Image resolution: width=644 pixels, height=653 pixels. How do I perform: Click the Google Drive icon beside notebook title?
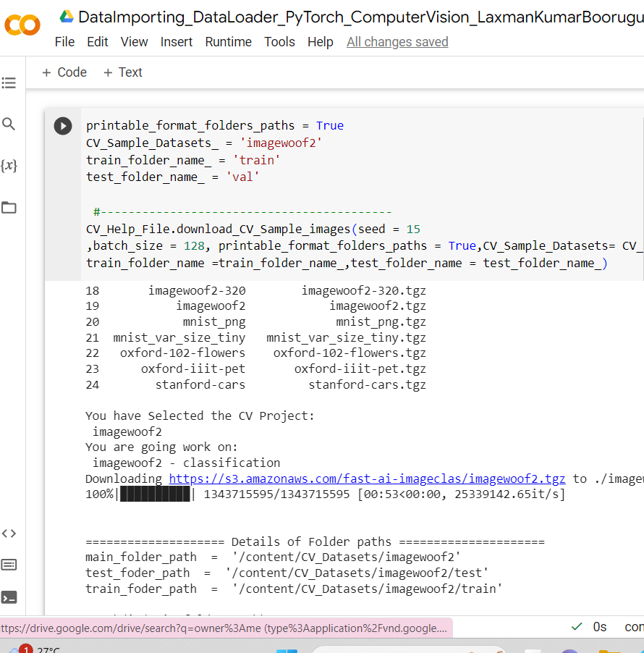pyautogui.click(x=67, y=17)
